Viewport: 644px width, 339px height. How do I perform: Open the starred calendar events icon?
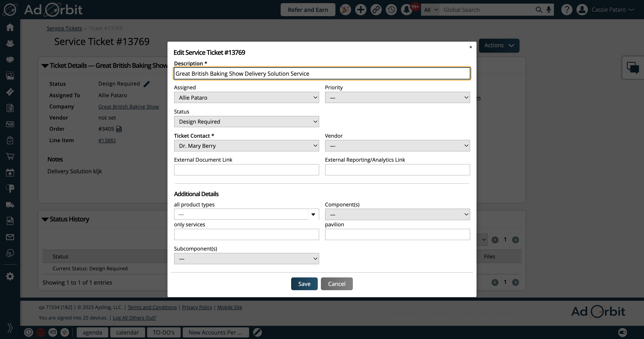[x=10, y=172]
